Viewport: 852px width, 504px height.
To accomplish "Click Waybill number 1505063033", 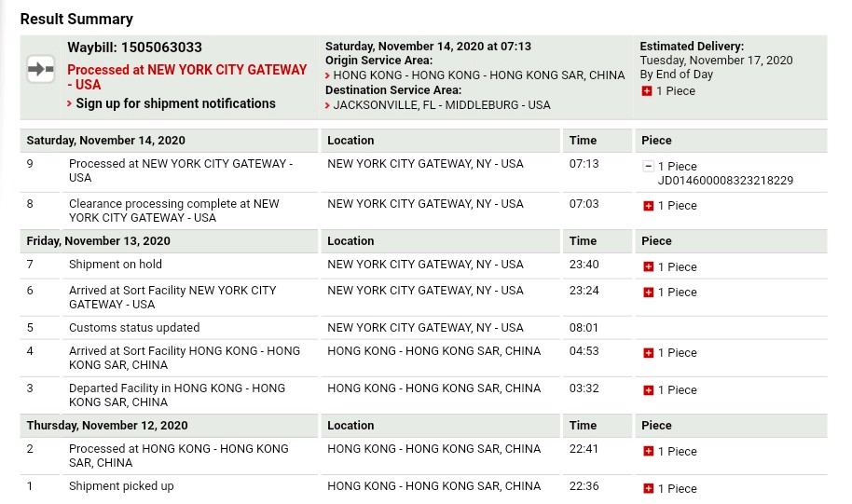I will (161, 48).
